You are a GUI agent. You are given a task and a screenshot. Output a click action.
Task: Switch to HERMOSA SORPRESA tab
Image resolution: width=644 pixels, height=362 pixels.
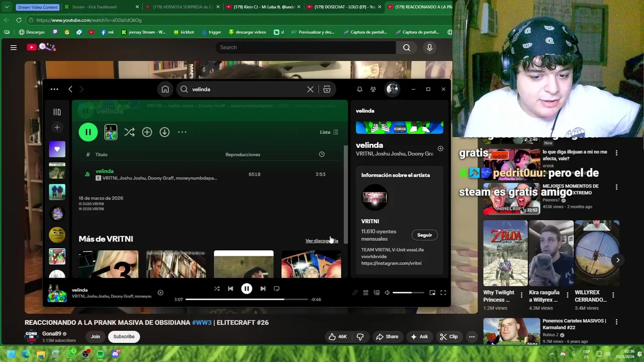(181, 7)
